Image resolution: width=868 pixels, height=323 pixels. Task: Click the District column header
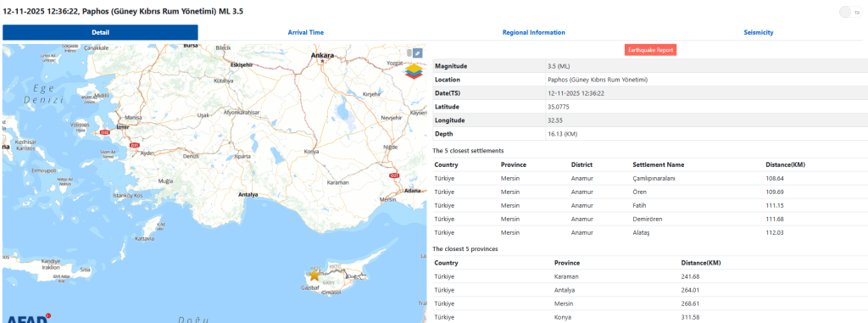click(x=581, y=164)
